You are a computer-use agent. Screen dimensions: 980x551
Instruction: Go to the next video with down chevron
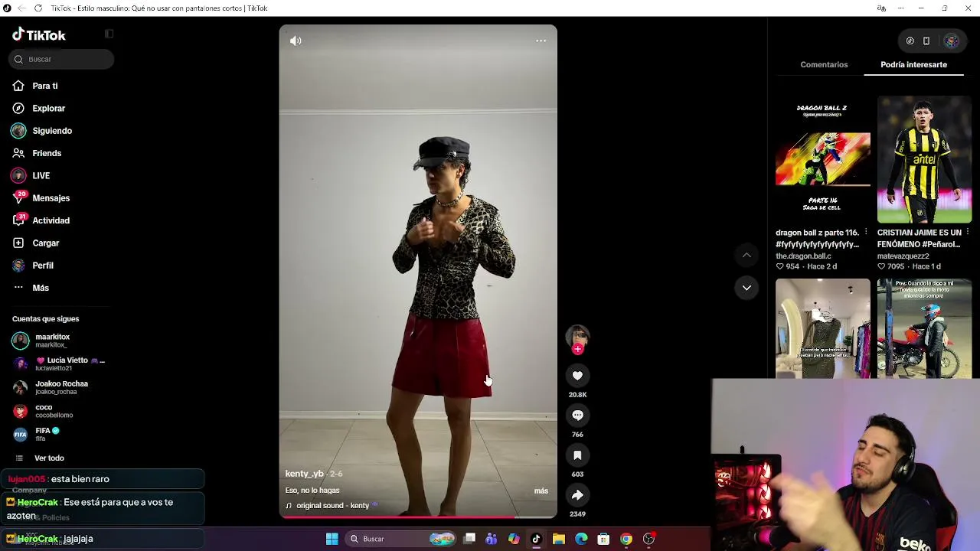[x=746, y=288]
